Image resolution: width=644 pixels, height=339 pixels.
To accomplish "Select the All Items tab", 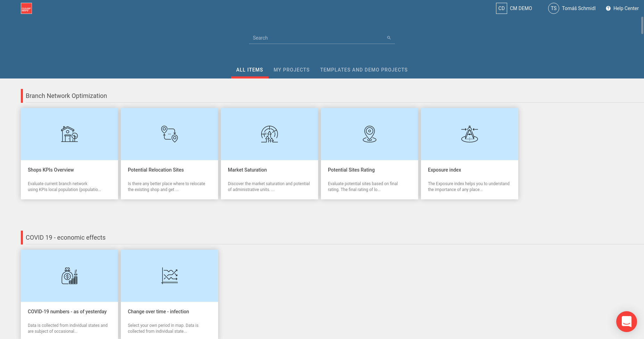I will tap(249, 70).
